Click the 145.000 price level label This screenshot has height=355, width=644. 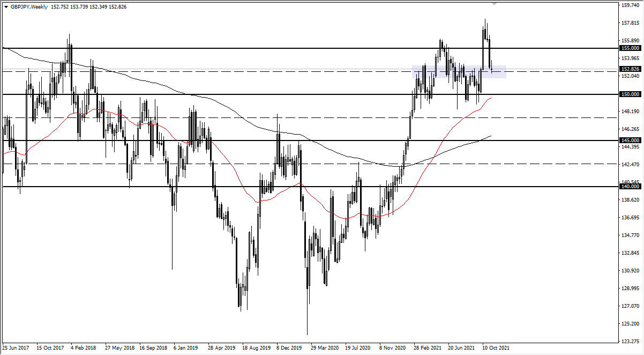[x=631, y=140]
